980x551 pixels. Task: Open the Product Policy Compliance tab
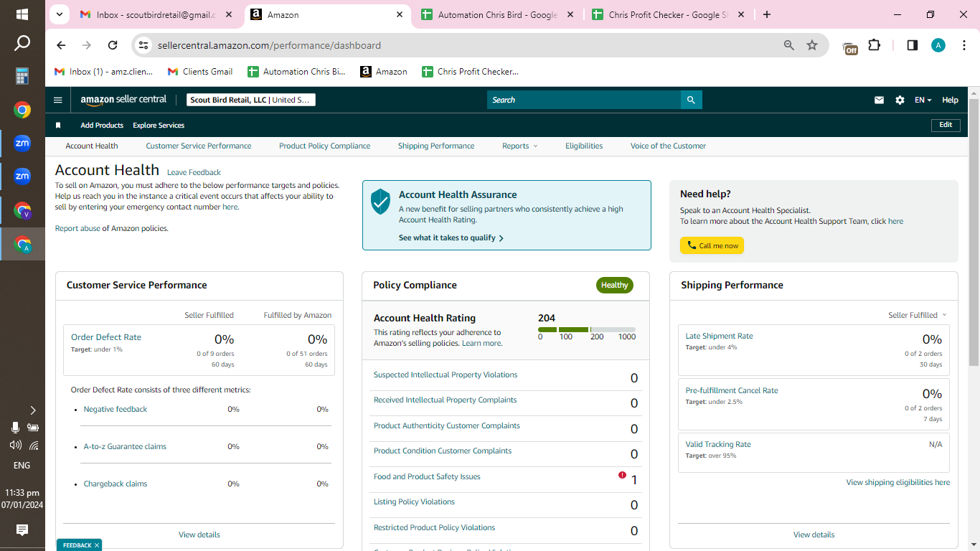[325, 146]
